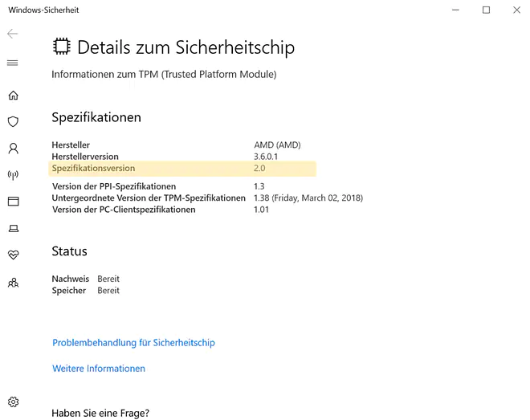Screen dimensions: 530x420
Task: Click the 'Windows-Sicherheit' title bar text
Action: (43, 10)
